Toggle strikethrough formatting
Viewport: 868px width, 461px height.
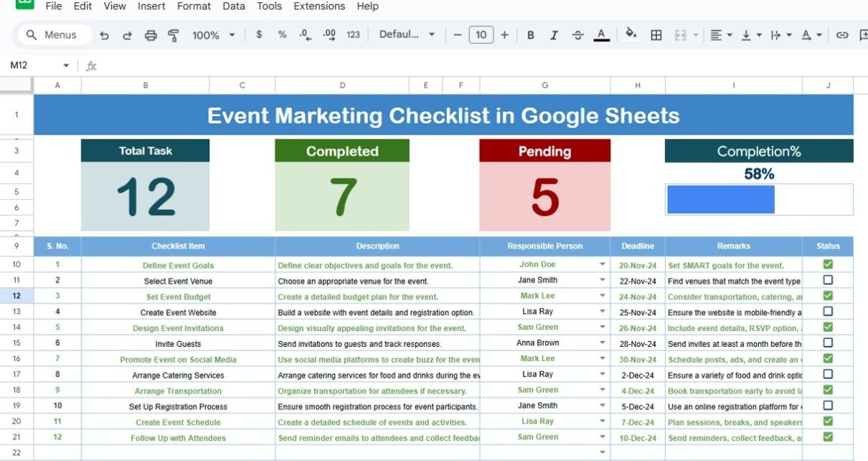click(x=577, y=34)
